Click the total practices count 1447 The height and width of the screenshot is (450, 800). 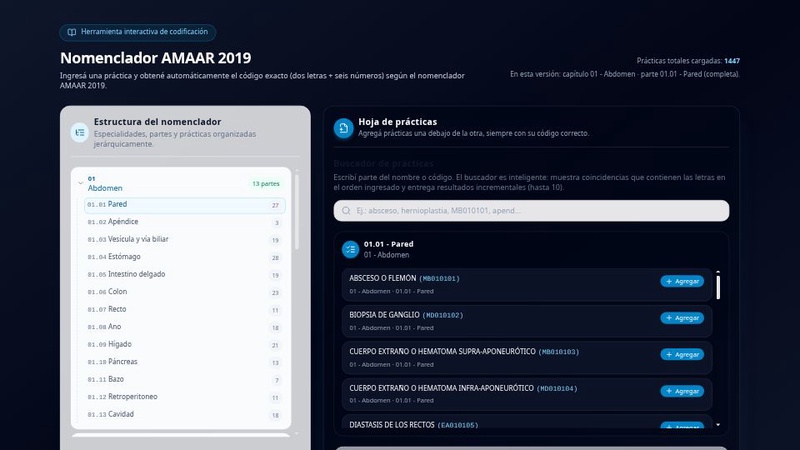pyautogui.click(x=732, y=61)
